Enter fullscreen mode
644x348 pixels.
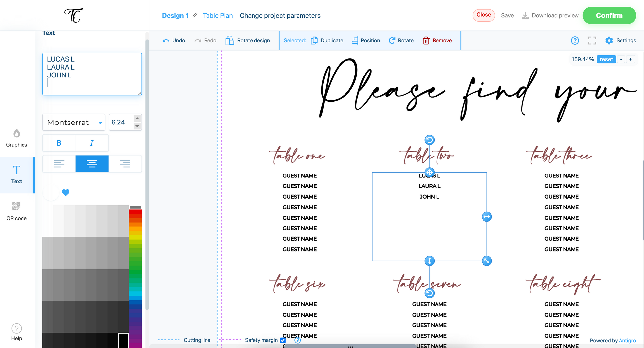tap(592, 40)
